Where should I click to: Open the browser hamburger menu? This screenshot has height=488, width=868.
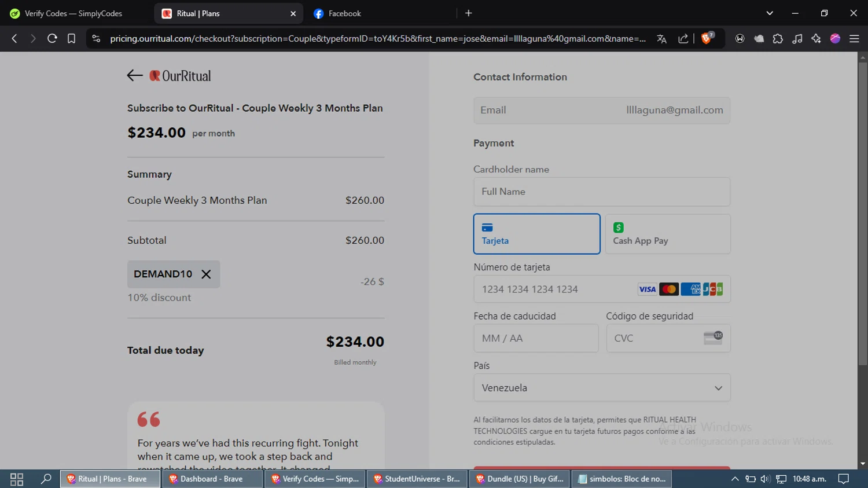[x=854, y=39]
